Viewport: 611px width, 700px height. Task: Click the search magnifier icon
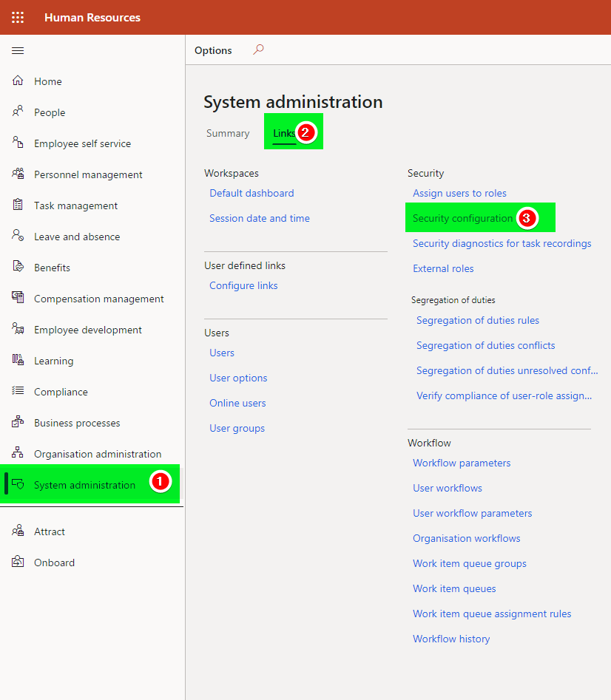point(258,50)
